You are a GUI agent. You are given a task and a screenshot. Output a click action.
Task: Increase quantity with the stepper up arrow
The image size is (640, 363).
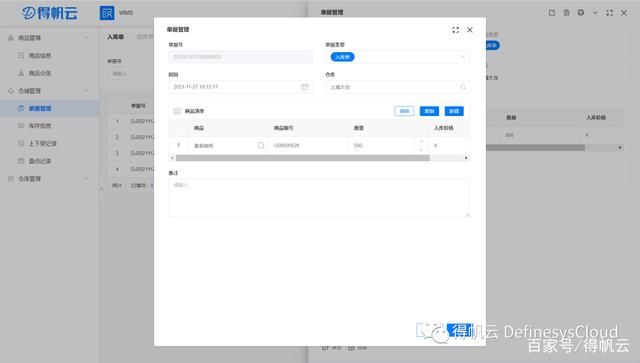point(421,141)
